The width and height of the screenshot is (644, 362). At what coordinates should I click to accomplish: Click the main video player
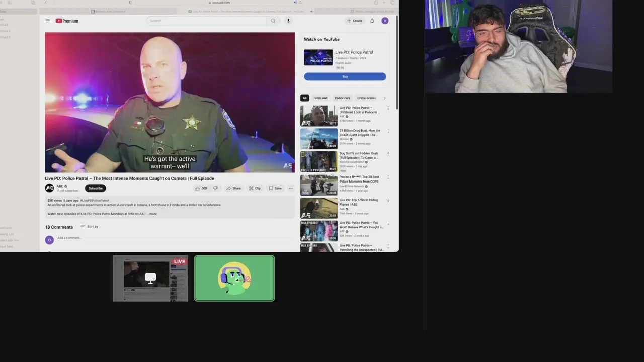pos(170,103)
